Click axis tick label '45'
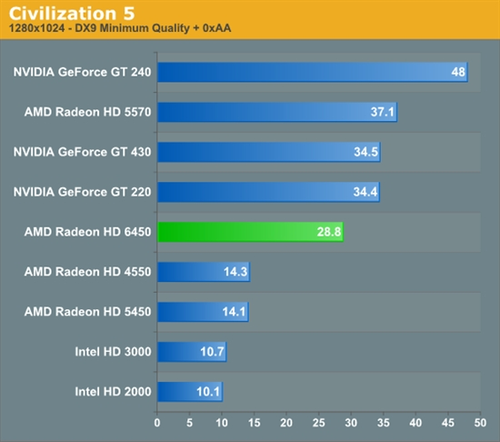 pos(448,423)
